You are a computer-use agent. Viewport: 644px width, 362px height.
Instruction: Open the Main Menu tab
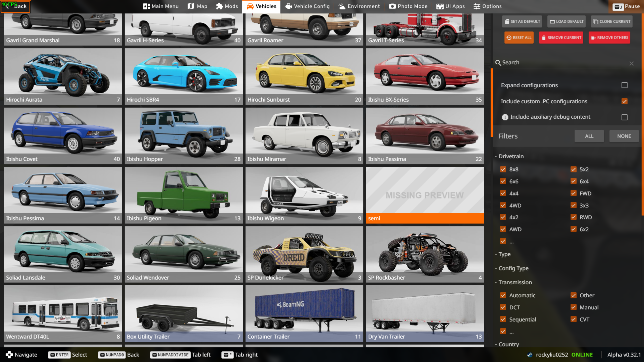click(161, 6)
